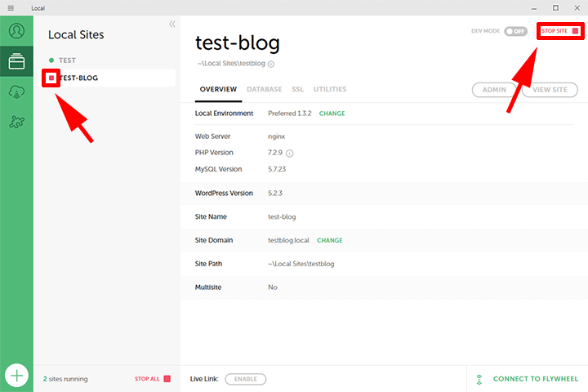This screenshot has height=392, width=588.
Task: Switch to the Overview tab
Action: (218, 89)
